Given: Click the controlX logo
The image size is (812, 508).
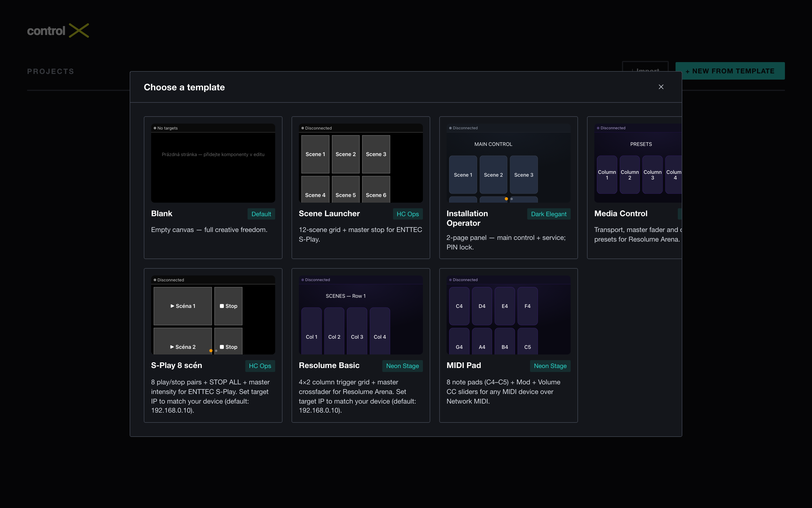Looking at the screenshot, I should coord(58,30).
